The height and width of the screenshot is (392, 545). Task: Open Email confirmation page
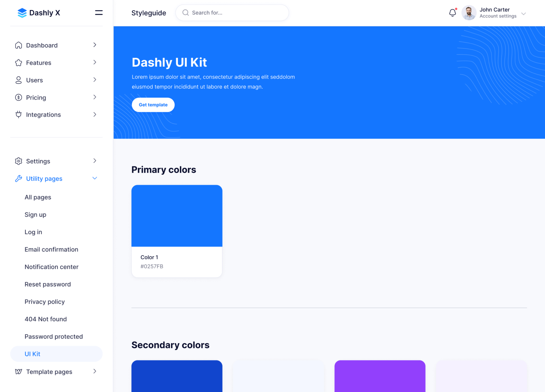[x=51, y=249]
